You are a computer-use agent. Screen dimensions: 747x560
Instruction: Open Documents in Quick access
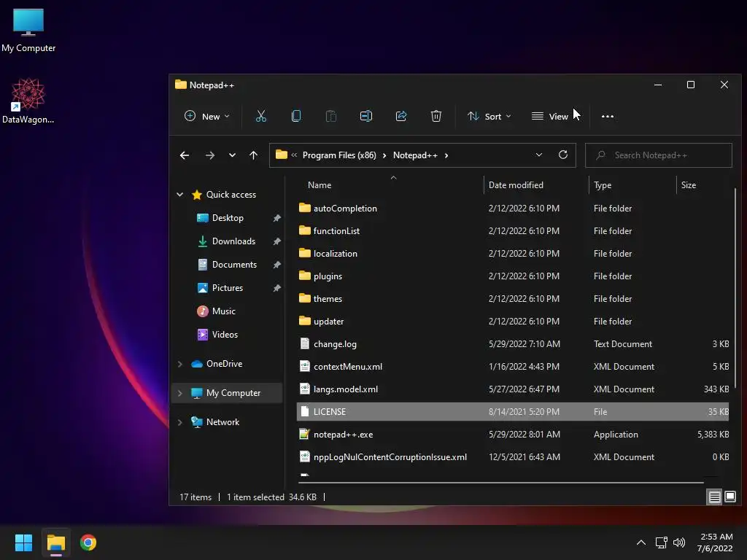[x=234, y=264]
